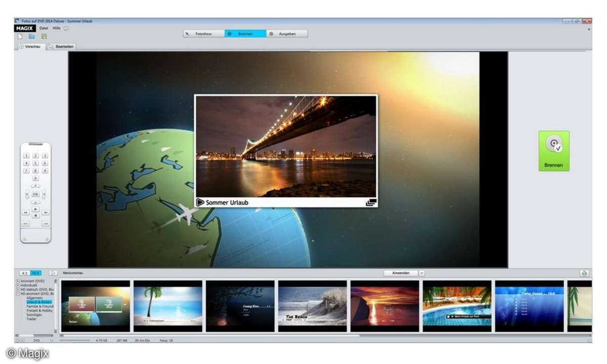Select the palm tree beach menu template
This screenshot has width=607, height=364.
point(167,306)
